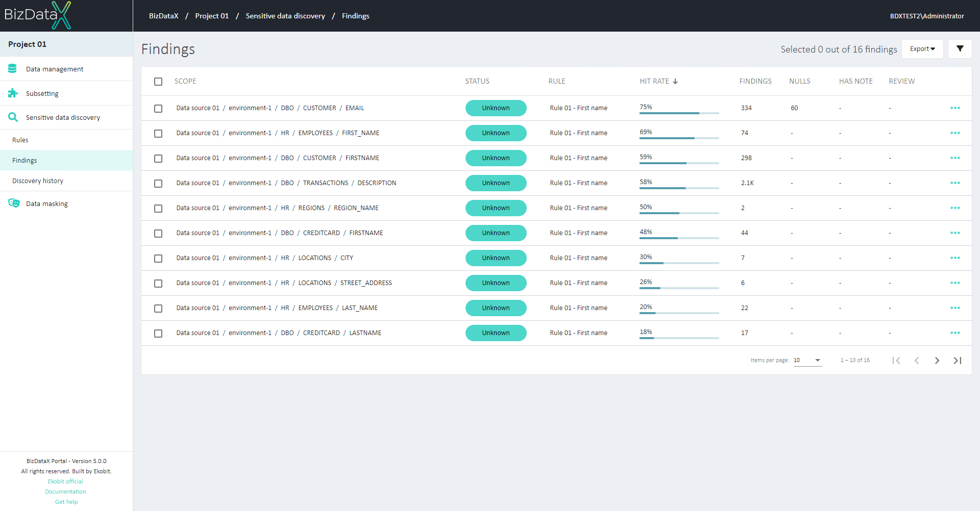Screen dimensions: 980x511
Task: Open the Items per page dropdown
Action: pos(807,361)
